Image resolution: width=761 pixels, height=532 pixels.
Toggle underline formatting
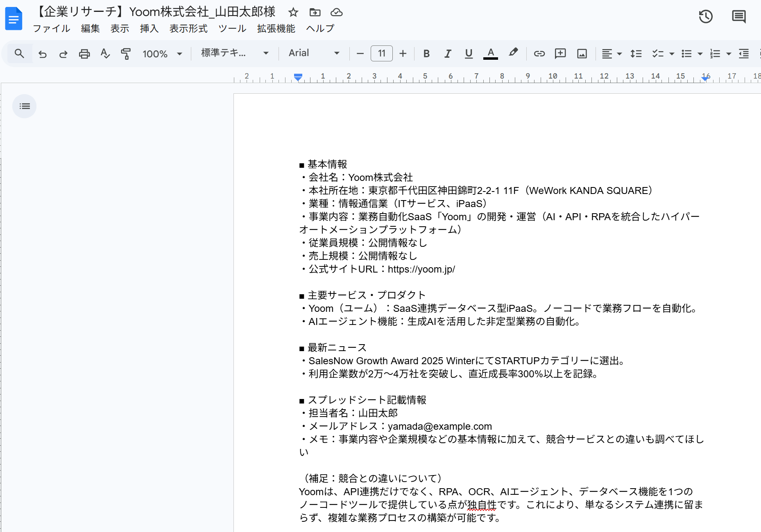tap(469, 54)
